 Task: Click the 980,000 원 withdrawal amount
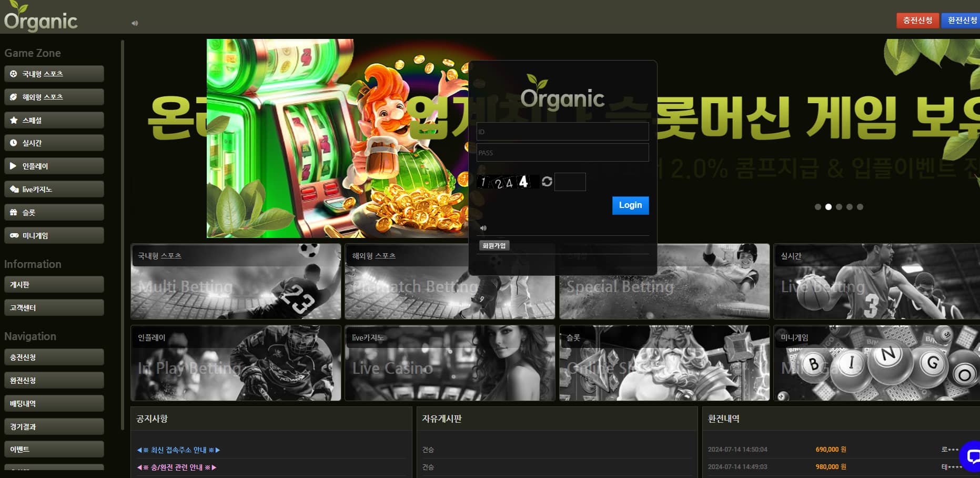831,467
